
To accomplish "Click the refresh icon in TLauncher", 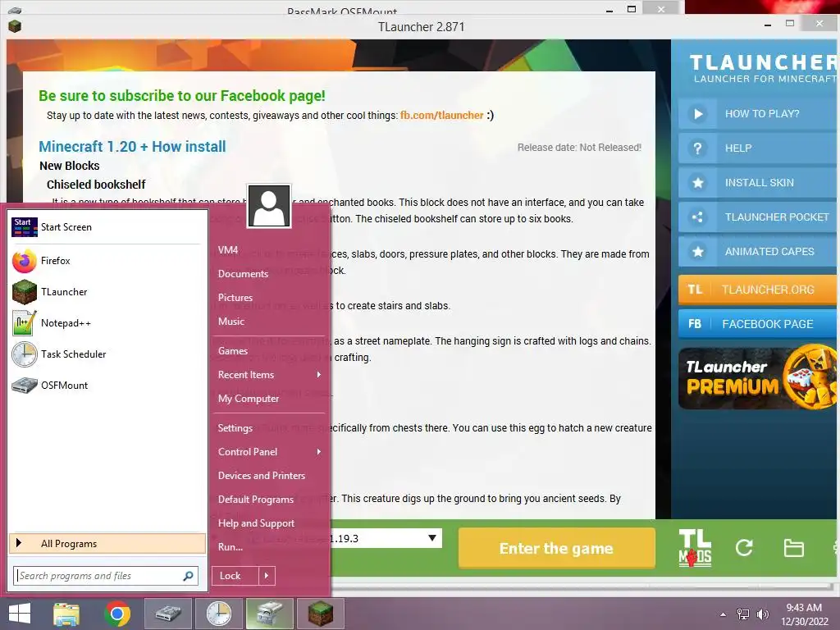I will pos(744,548).
